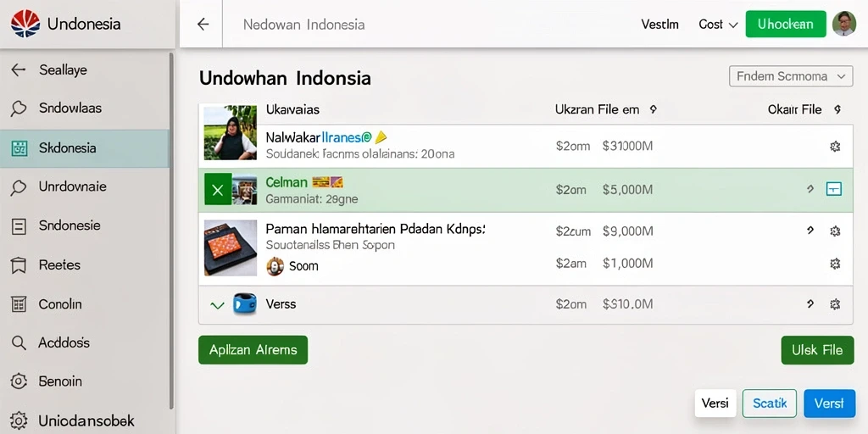Select the Skdonesia calendar icon
868x434 pixels.
[x=19, y=148]
